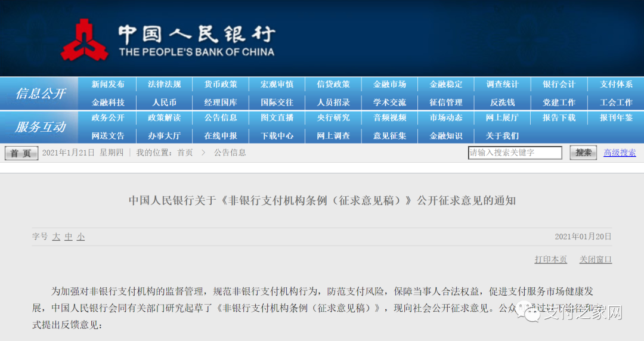Screen dimensions: 644x341
Task: Select 经理国库 navigation item
Action: tap(221, 103)
